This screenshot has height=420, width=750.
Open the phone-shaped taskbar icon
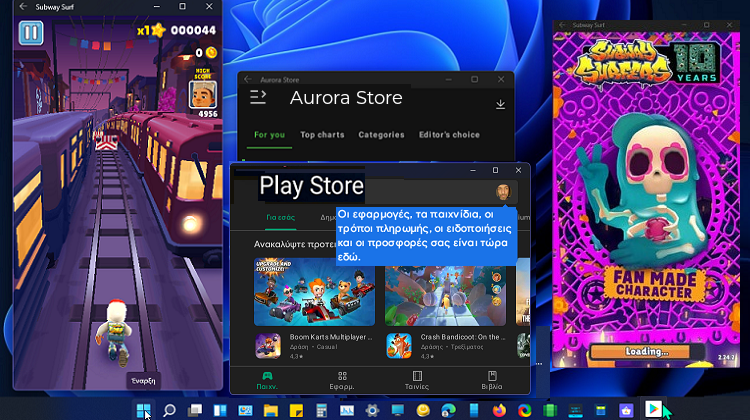pos(474,410)
